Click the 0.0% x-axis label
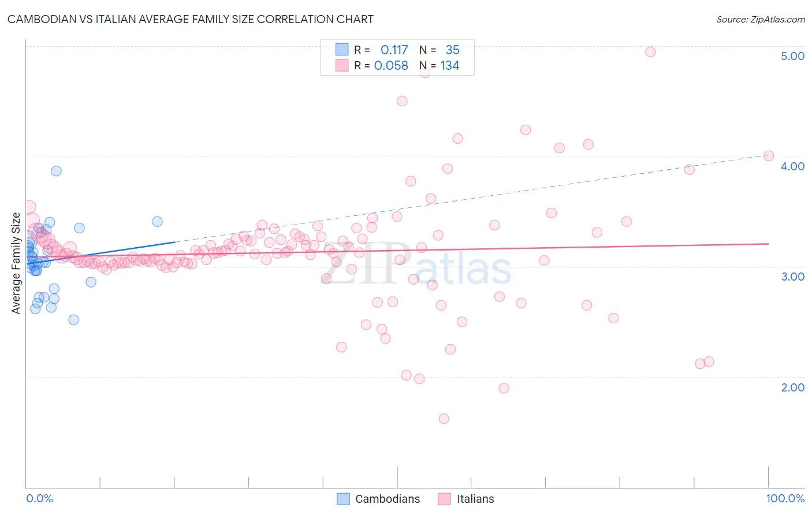Image resolution: width=812 pixels, height=515 pixels. pyautogui.click(x=39, y=498)
